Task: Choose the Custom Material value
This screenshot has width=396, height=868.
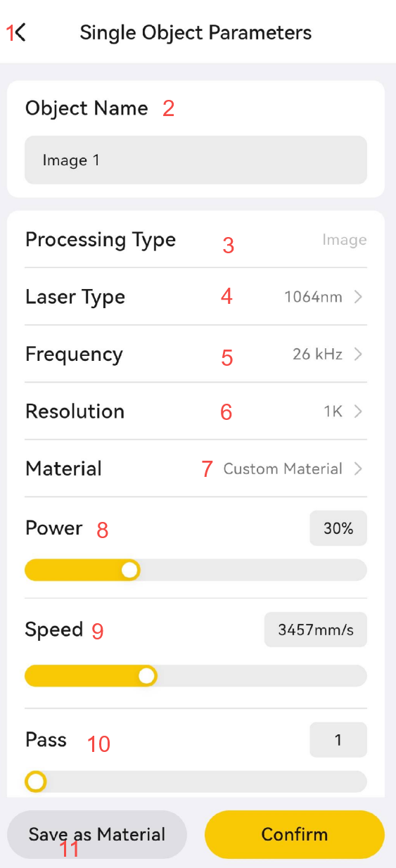Action: coord(283,468)
